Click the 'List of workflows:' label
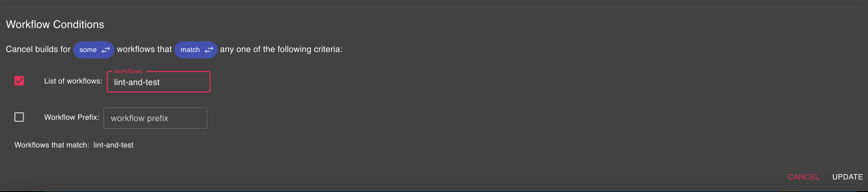868x192 pixels. pyautogui.click(x=73, y=81)
